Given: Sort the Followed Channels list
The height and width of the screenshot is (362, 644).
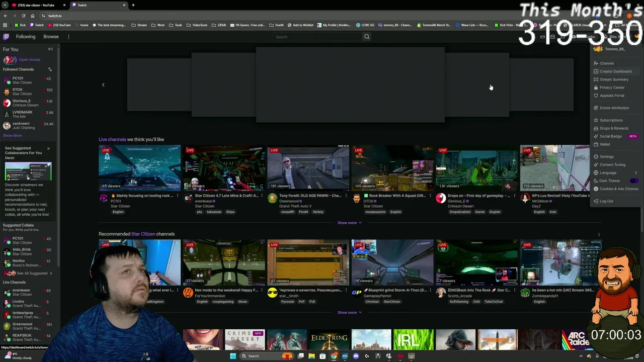Looking at the screenshot, I should [50, 69].
